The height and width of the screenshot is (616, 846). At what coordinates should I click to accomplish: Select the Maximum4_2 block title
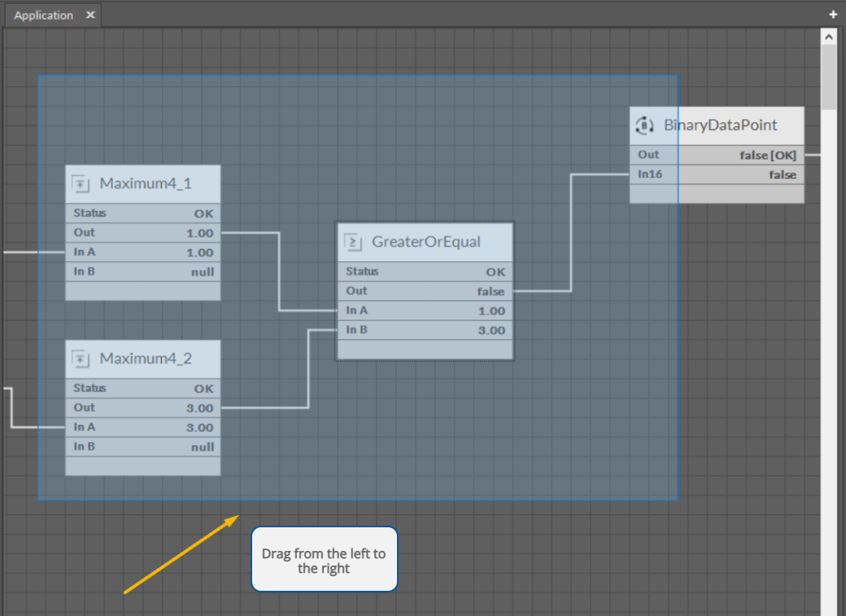tap(146, 358)
